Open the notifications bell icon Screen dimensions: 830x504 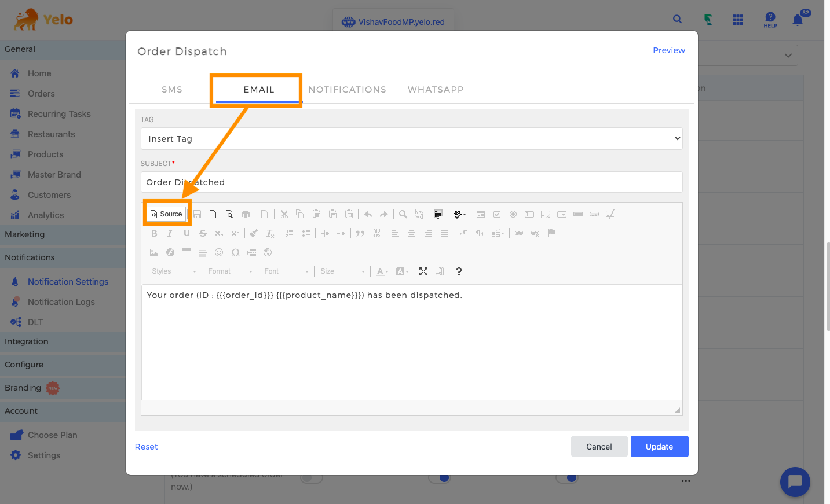point(798,20)
